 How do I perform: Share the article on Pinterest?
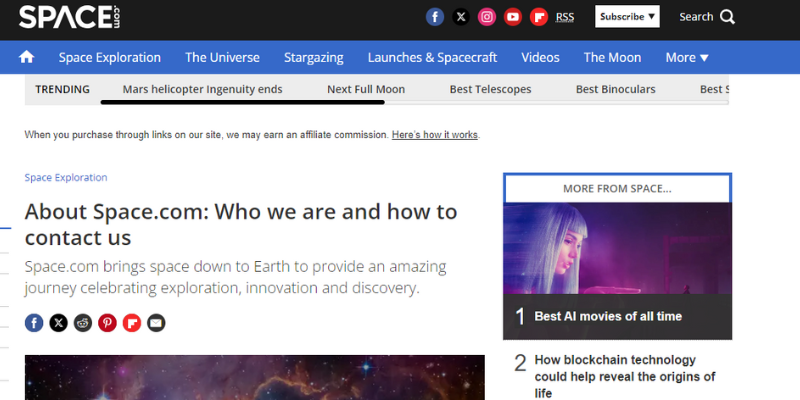click(107, 323)
